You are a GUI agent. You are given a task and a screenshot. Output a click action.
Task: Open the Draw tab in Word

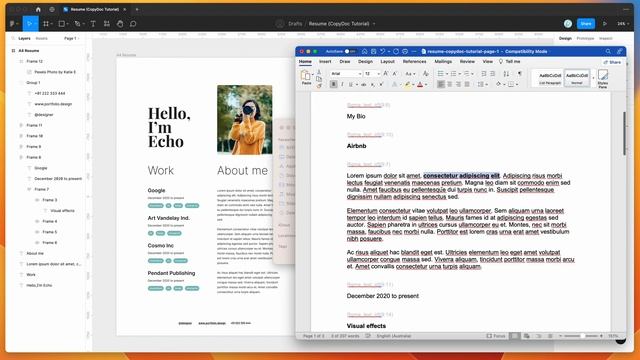[345, 62]
